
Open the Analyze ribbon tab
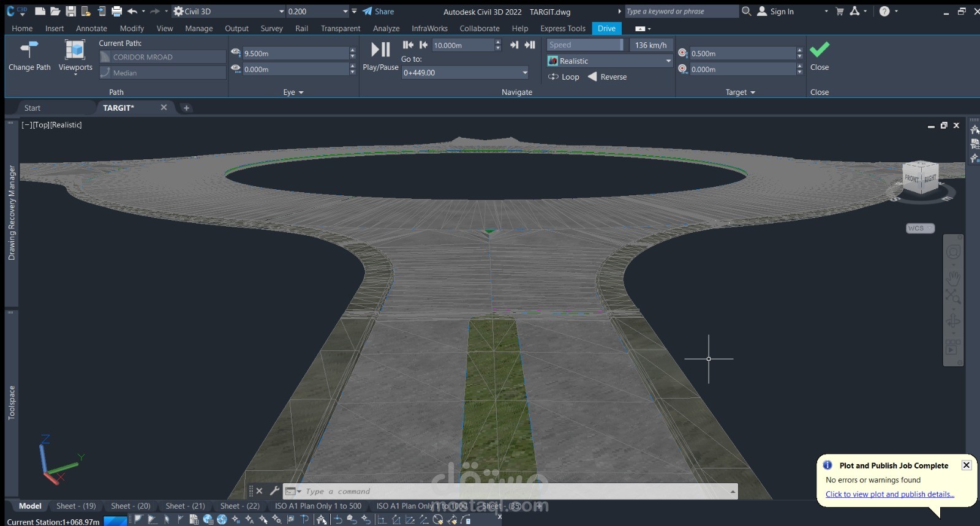tap(386, 28)
